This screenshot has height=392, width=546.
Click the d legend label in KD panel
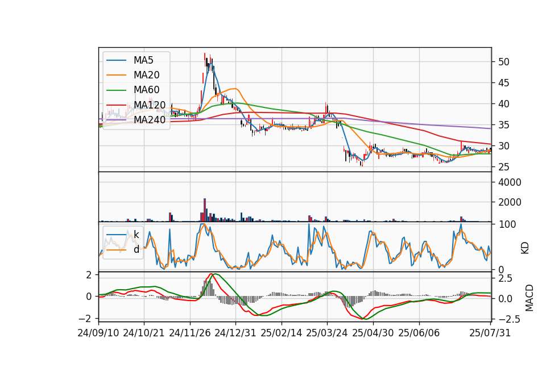pyautogui.click(x=136, y=249)
